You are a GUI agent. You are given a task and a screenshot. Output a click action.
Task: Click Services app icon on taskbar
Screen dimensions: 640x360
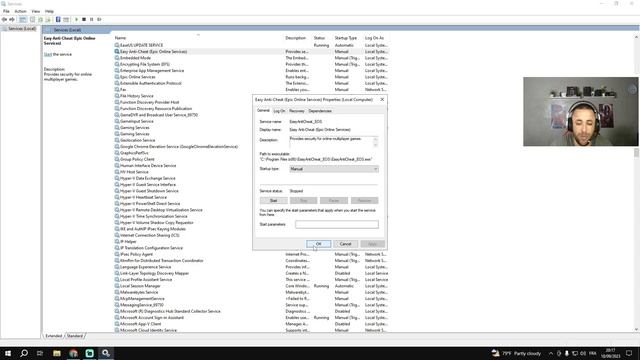pos(106,353)
